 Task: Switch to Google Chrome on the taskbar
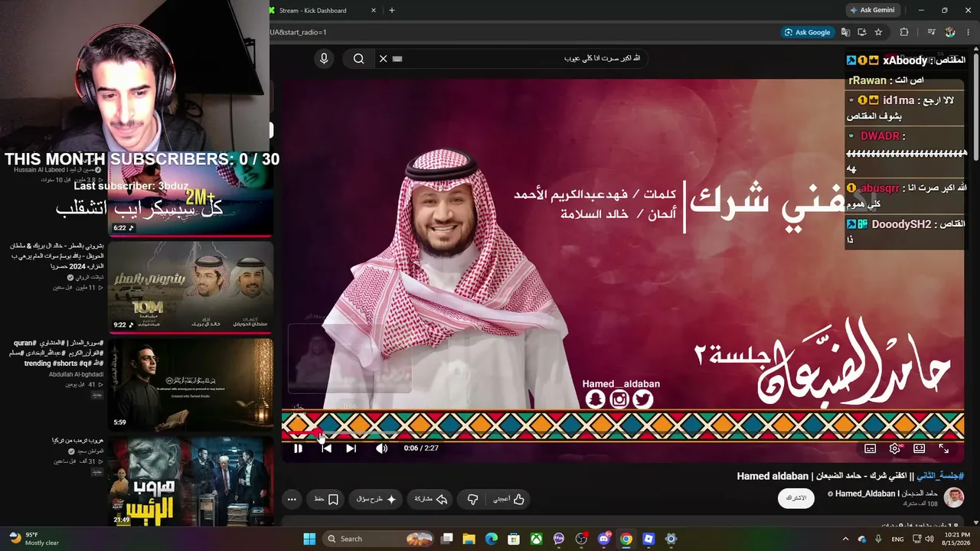pyautogui.click(x=626, y=539)
